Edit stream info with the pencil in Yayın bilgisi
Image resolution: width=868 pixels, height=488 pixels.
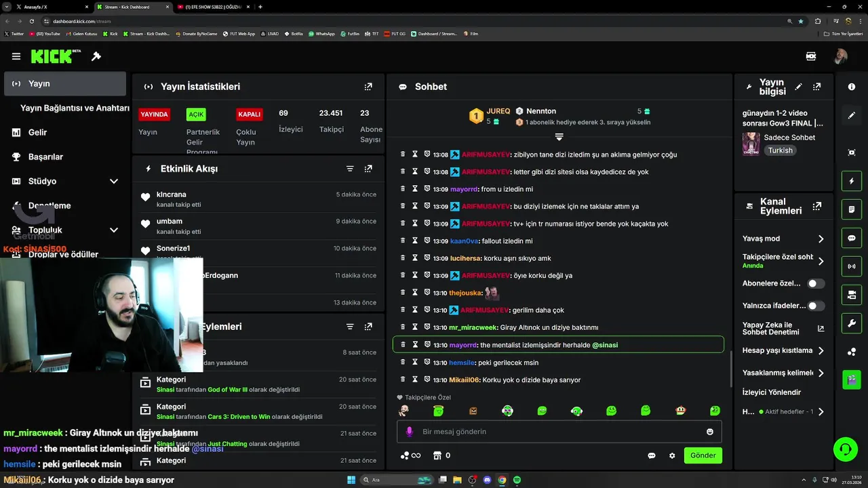coord(799,87)
